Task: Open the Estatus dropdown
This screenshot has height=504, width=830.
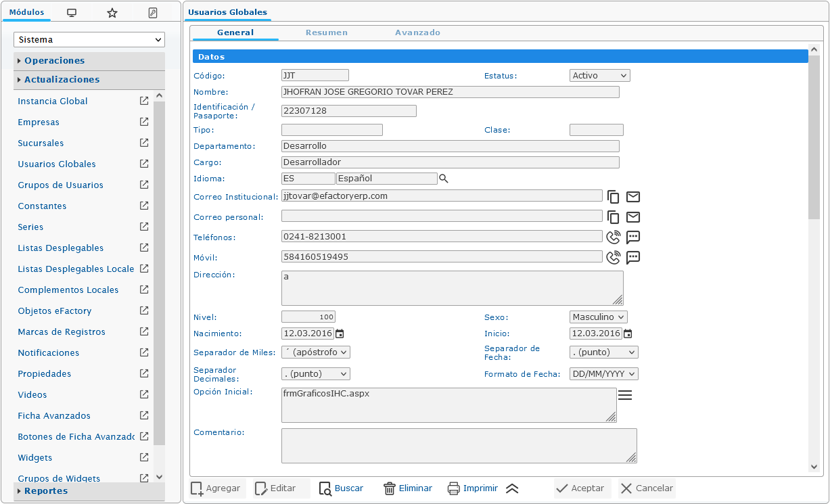Action: [600, 76]
